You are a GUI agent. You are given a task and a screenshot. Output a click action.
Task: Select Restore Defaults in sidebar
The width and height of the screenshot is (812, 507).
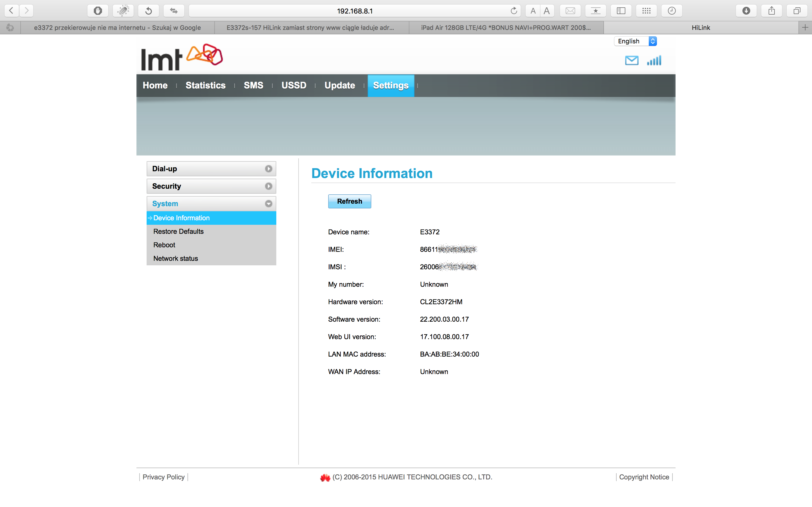[x=178, y=231]
